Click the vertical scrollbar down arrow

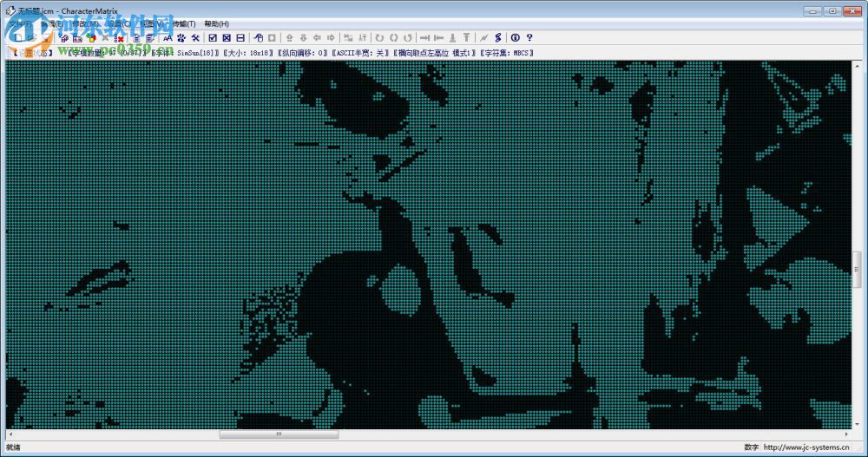coord(857,425)
